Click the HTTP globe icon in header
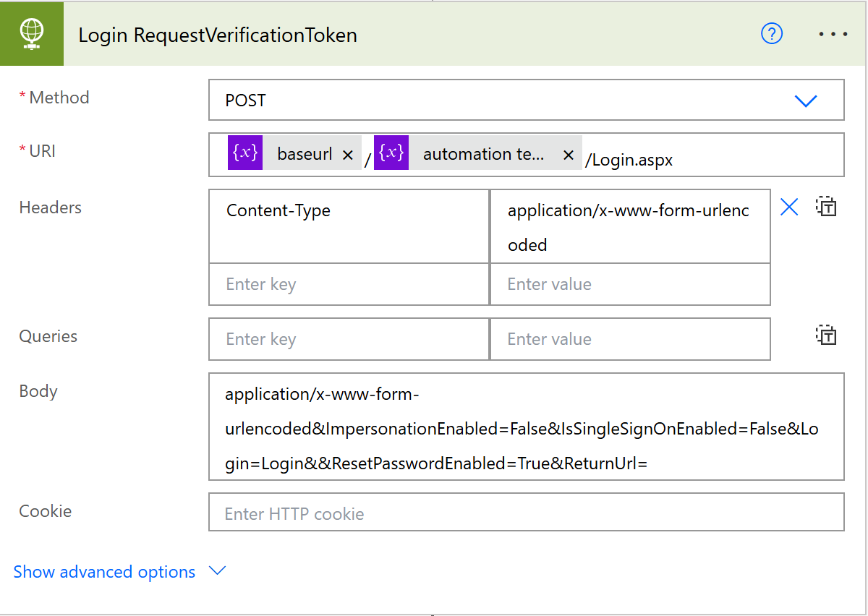Image resolution: width=868 pixels, height=616 pixels. tap(32, 33)
